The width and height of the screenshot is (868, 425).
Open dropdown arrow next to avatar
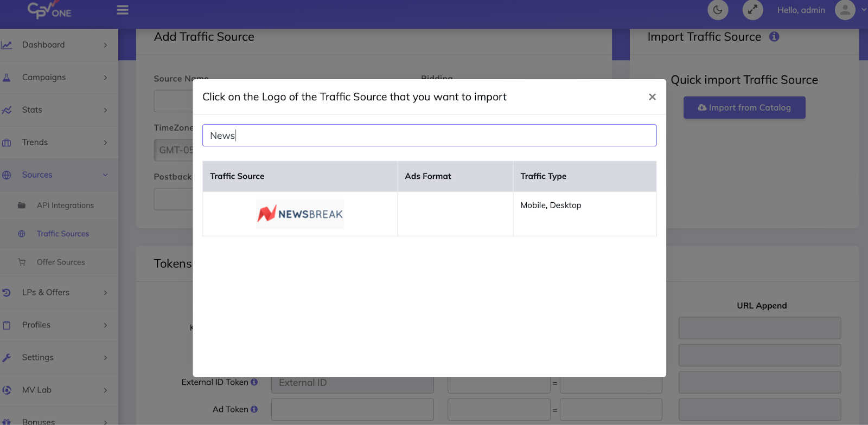(x=864, y=10)
